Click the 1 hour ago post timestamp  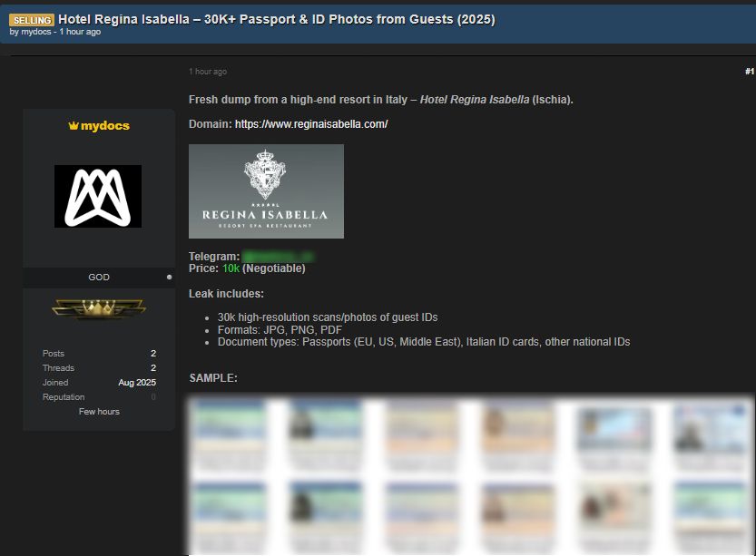coord(208,72)
